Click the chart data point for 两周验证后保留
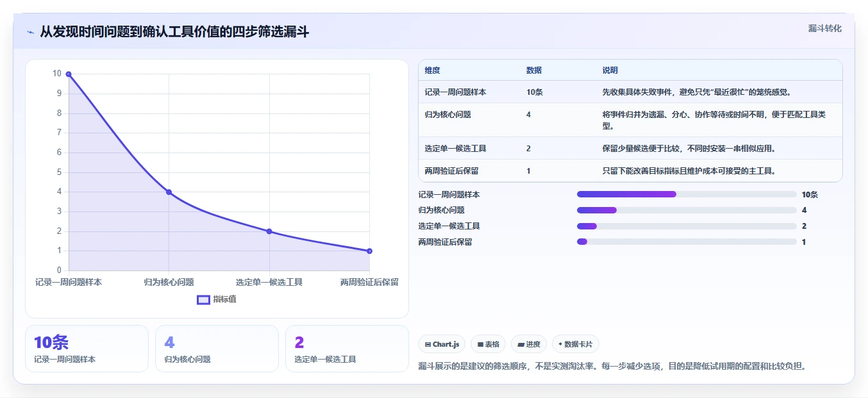This screenshot has height=398, width=868. pos(369,251)
